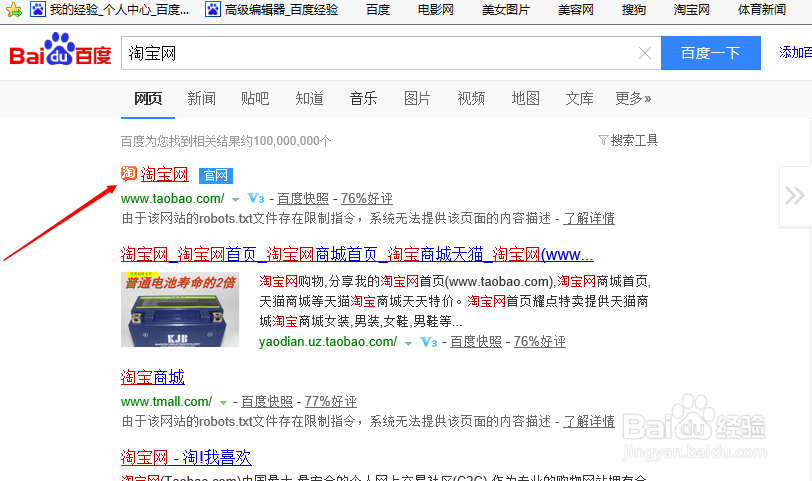This screenshot has width=812, height=481.
Task: Clear the search box with X icon
Action: 645,53
